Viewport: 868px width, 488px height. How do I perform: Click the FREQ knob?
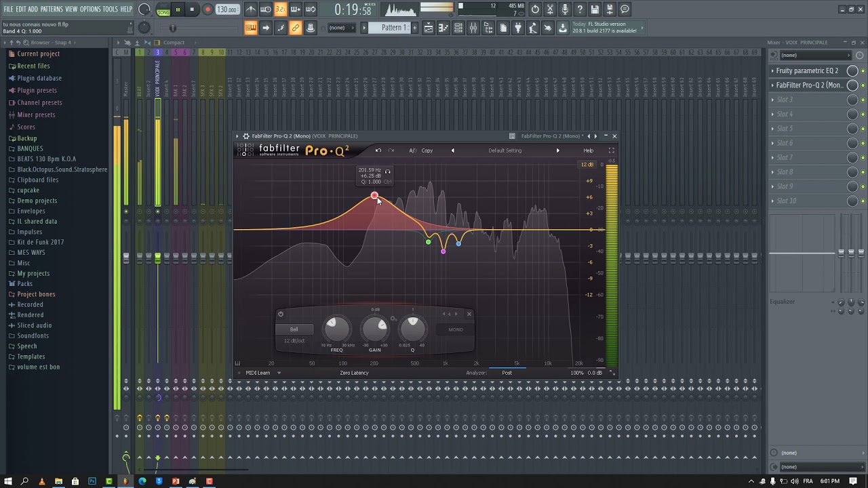coord(336,329)
